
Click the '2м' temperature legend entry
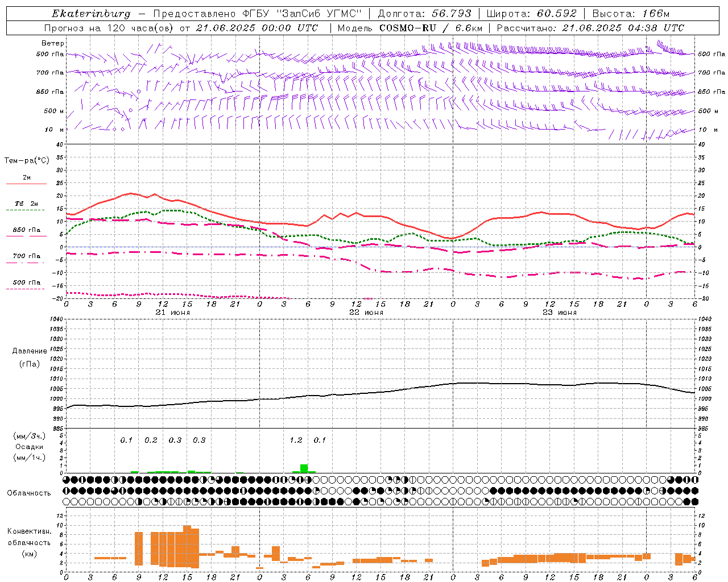pos(27,178)
